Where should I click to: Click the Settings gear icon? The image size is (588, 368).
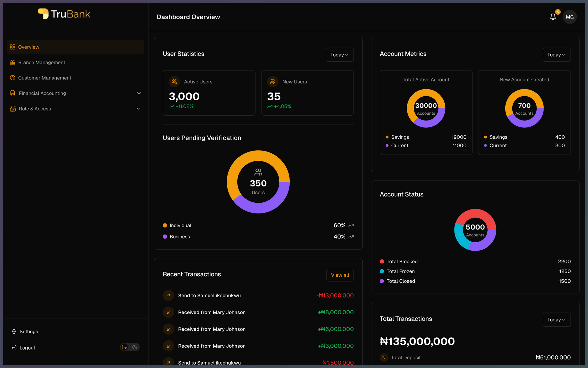tap(14, 332)
